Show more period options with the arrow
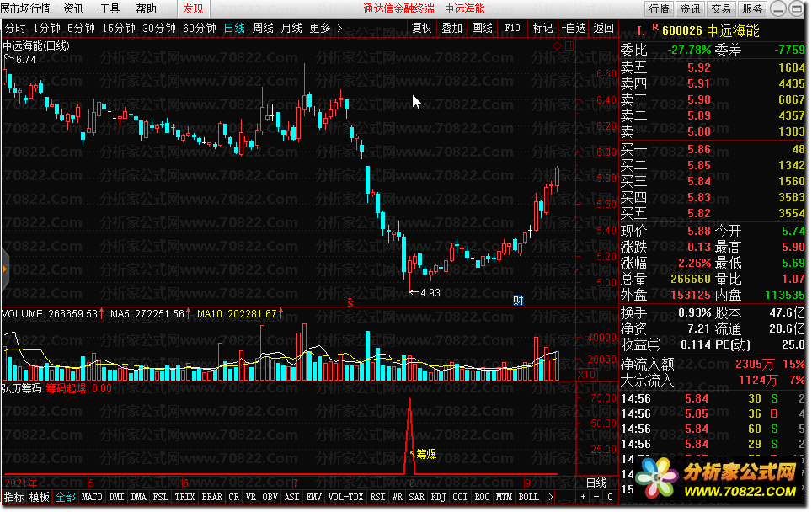The image size is (812, 512). pyautogui.click(x=339, y=29)
